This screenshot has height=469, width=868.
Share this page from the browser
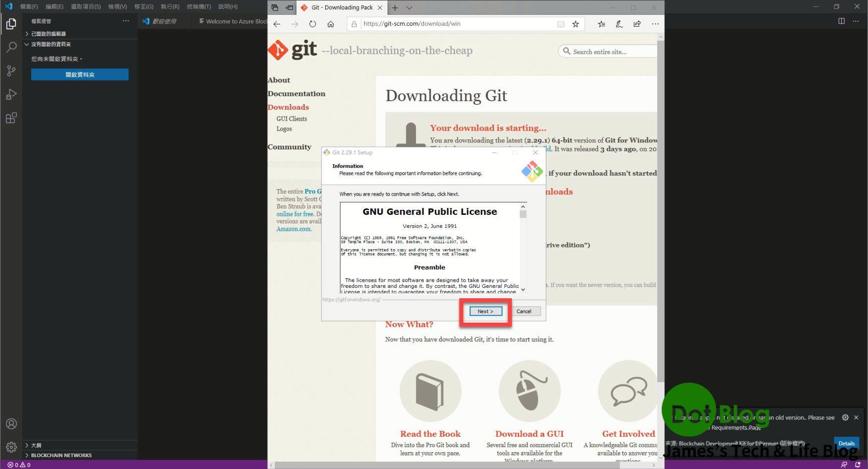[x=637, y=24]
